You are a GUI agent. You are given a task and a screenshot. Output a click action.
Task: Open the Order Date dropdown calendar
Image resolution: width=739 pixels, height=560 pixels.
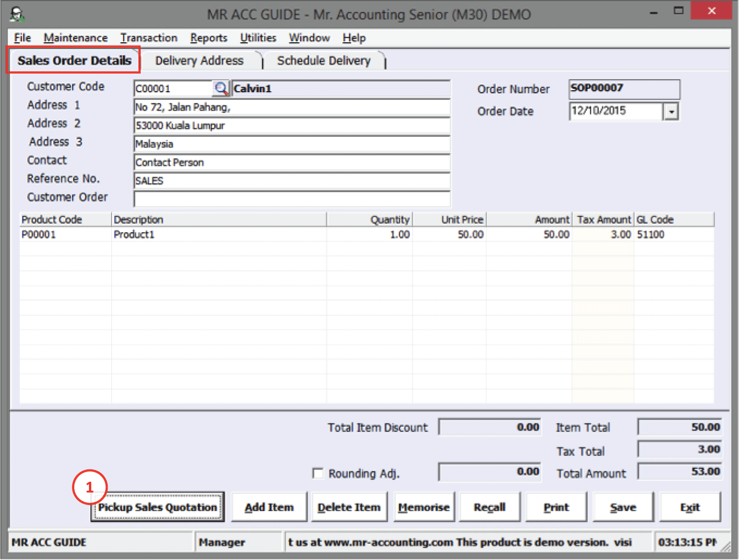pyautogui.click(x=671, y=111)
